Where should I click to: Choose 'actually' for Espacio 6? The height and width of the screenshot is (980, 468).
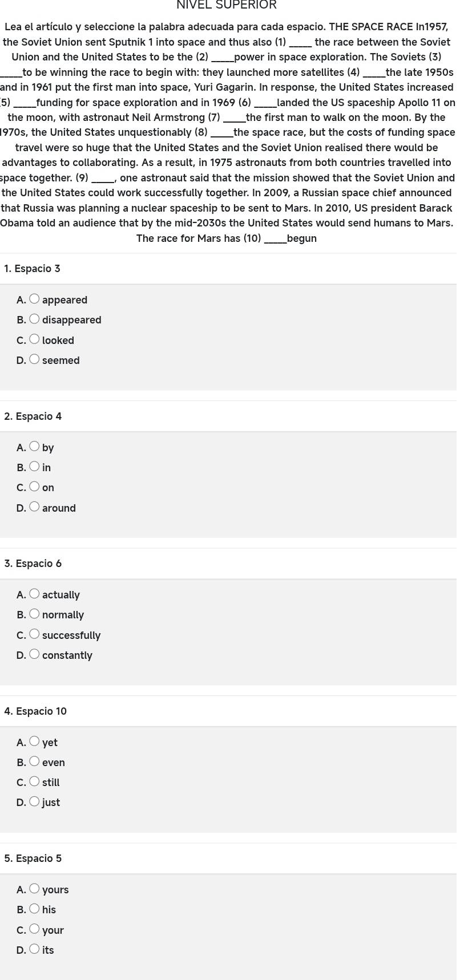point(34,594)
